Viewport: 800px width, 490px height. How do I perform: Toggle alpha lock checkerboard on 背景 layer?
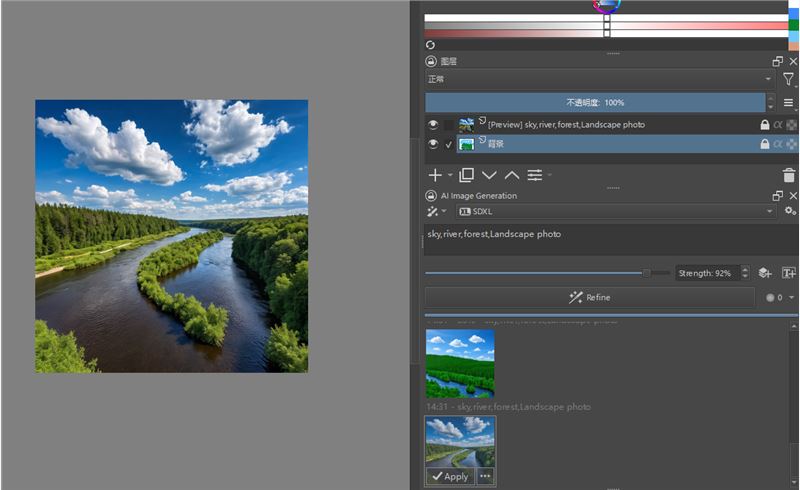click(x=791, y=144)
